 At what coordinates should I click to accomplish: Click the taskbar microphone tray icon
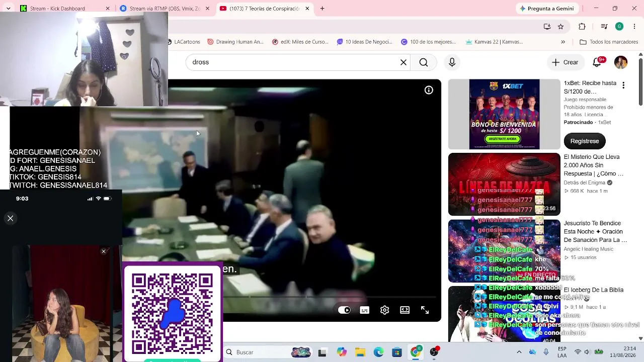[x=546, y=352]
